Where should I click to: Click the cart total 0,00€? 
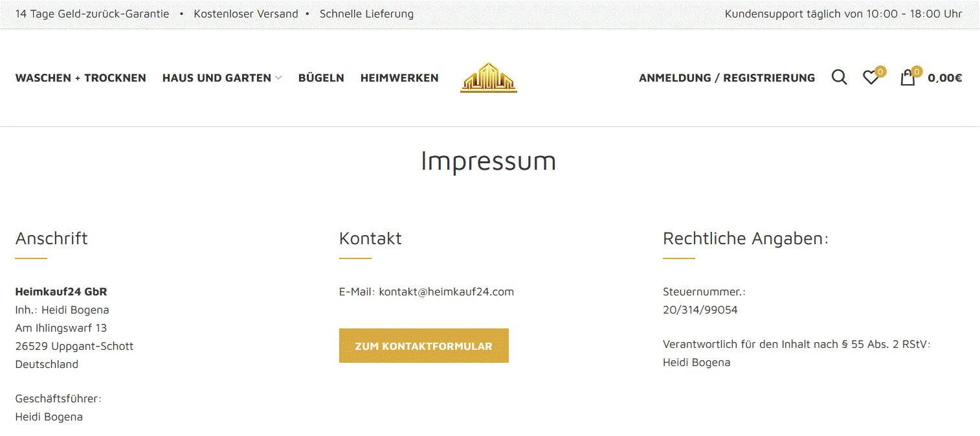pyautogui.click(x=945, y=78)
